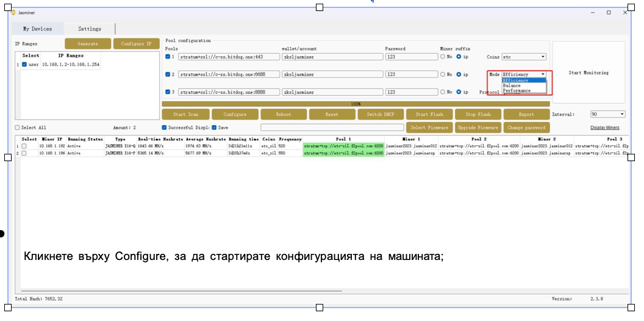Click the pool 1 Password field
The width and height of the screenshot is (644, 321).
(412, 57)
